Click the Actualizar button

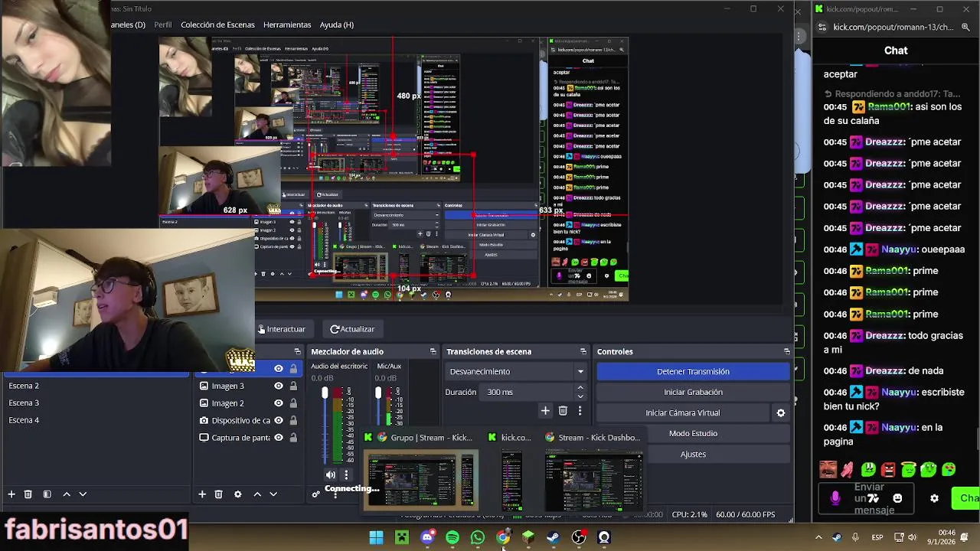[352, 329]
